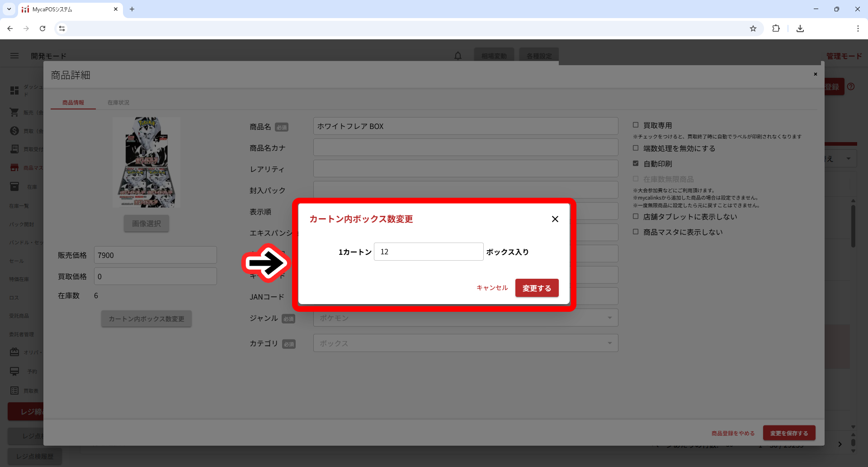Click the browser bookmark star icon
The height and width of the screenshot is (467, 868).
[x=753, y=29]
